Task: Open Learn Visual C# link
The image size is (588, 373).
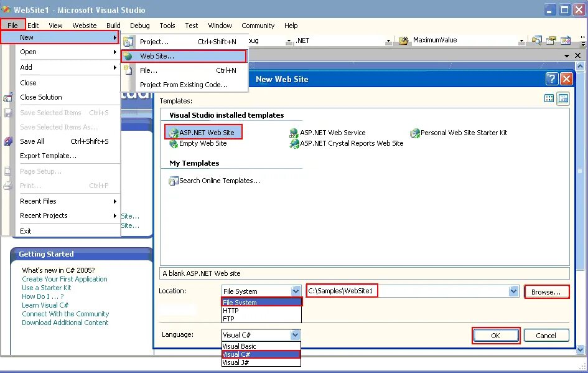Action: click(45, 305)
